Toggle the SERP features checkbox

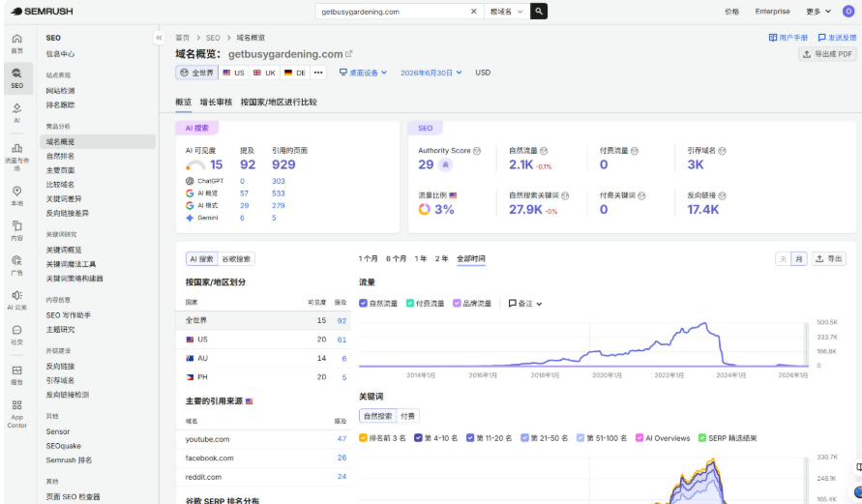point(702,438)
